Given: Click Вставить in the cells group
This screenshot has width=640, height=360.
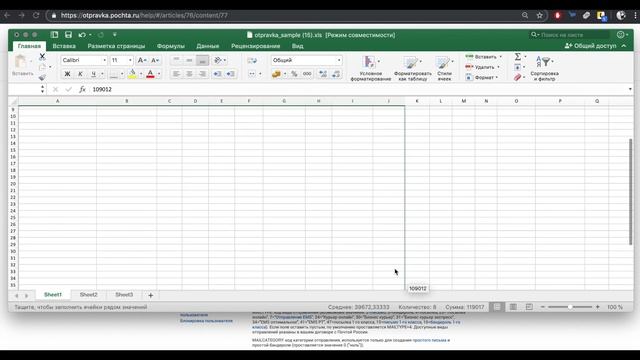Looking at the screenshot, I should click(x=484, y=57).
